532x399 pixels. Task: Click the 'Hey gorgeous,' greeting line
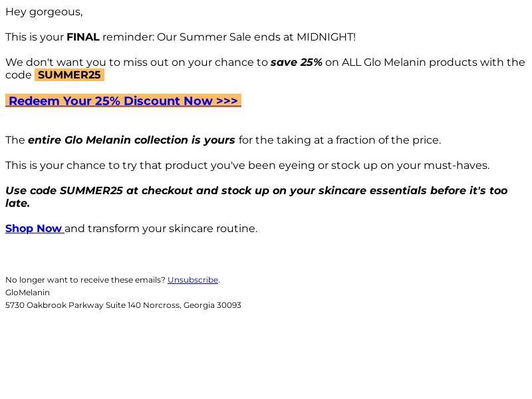[x=44, y=12]
